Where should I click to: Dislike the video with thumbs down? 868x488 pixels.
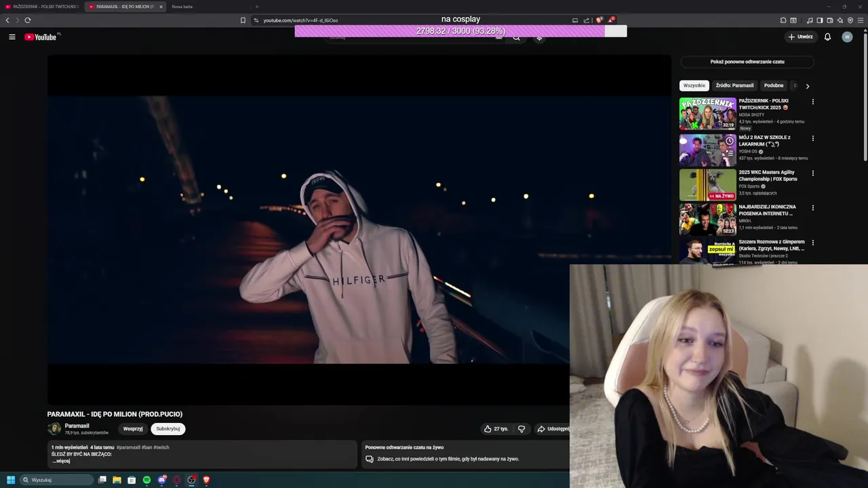(521, 429)
